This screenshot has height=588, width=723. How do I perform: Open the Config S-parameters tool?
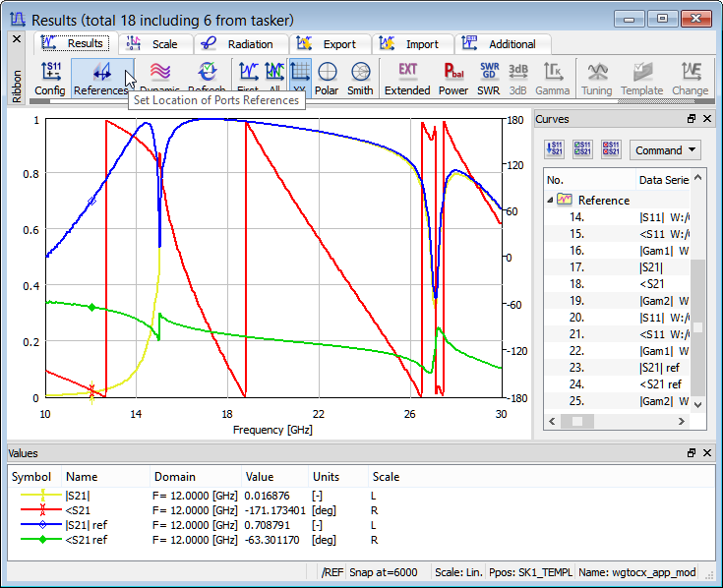[x=49, y=78]
